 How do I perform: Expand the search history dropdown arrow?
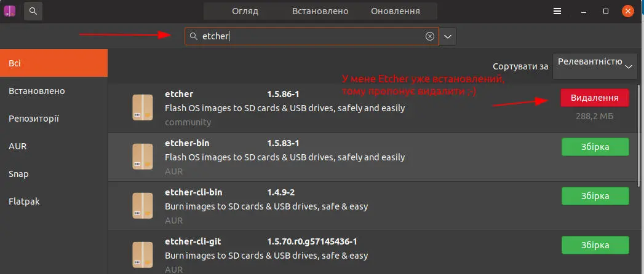pos(448,36)
